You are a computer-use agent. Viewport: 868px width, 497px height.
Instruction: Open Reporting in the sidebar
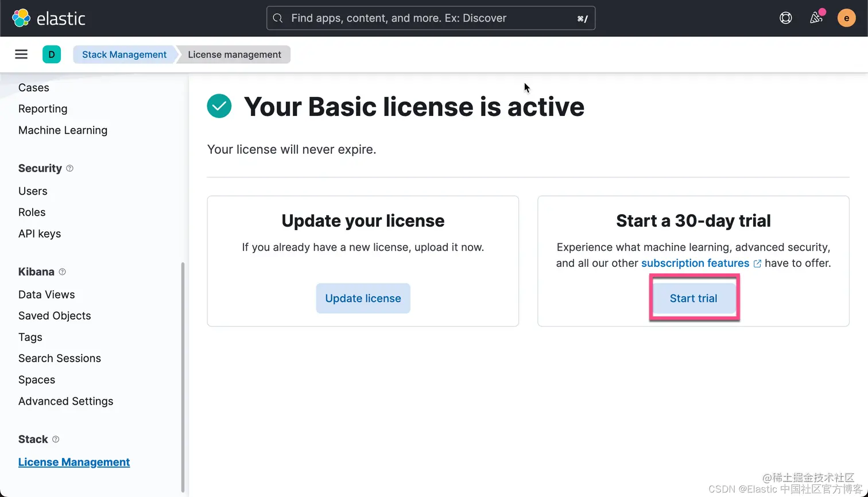coord(43,109)
